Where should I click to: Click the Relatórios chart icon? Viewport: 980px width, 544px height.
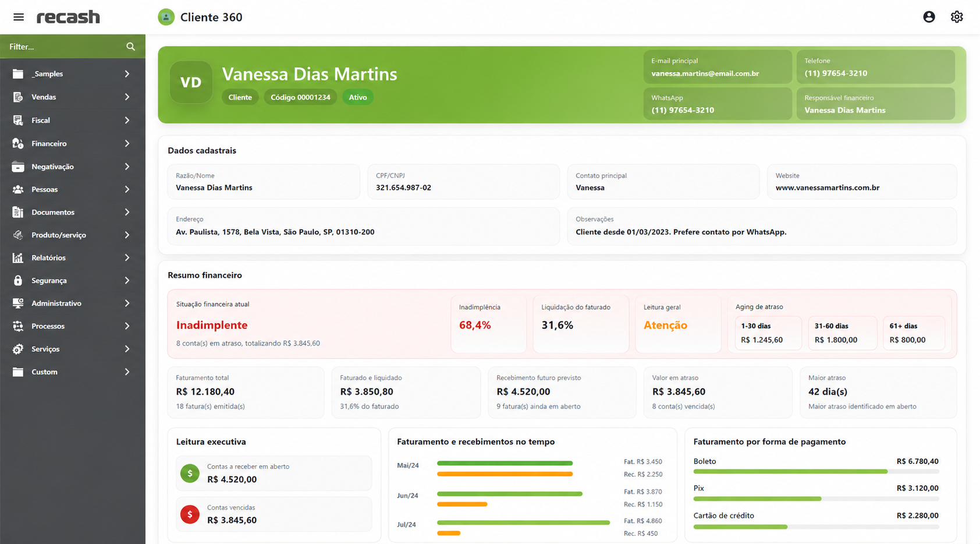[18, 257]
